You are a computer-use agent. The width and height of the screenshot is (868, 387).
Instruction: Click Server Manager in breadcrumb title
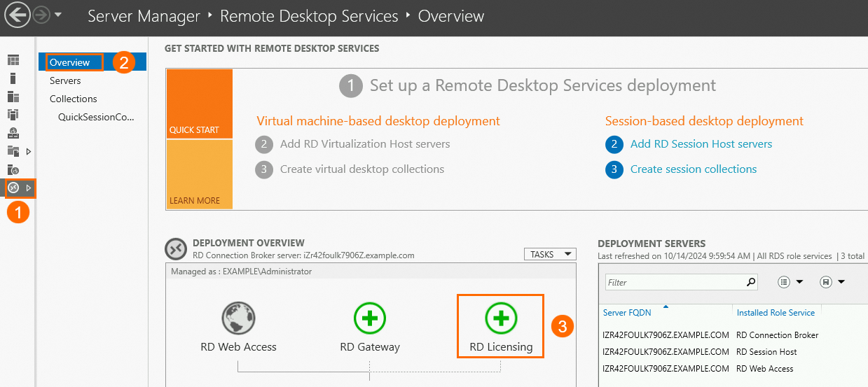pos(143,15)
